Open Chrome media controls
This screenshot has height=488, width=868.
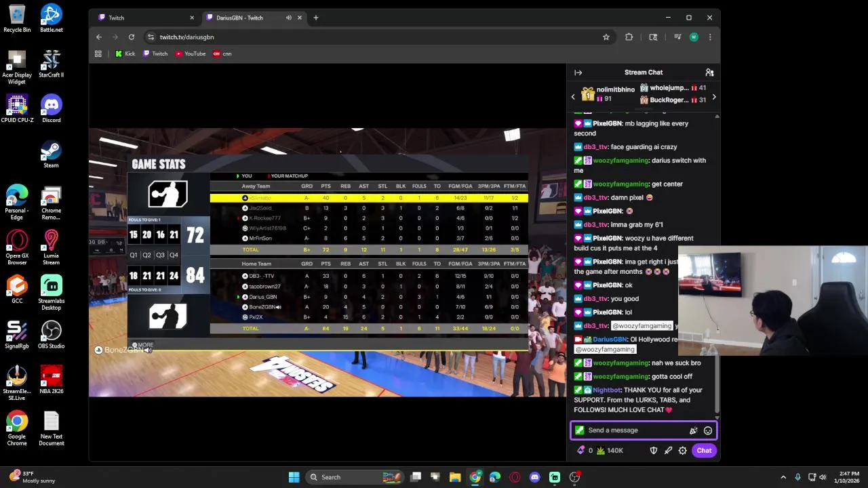tap(677, 37)
